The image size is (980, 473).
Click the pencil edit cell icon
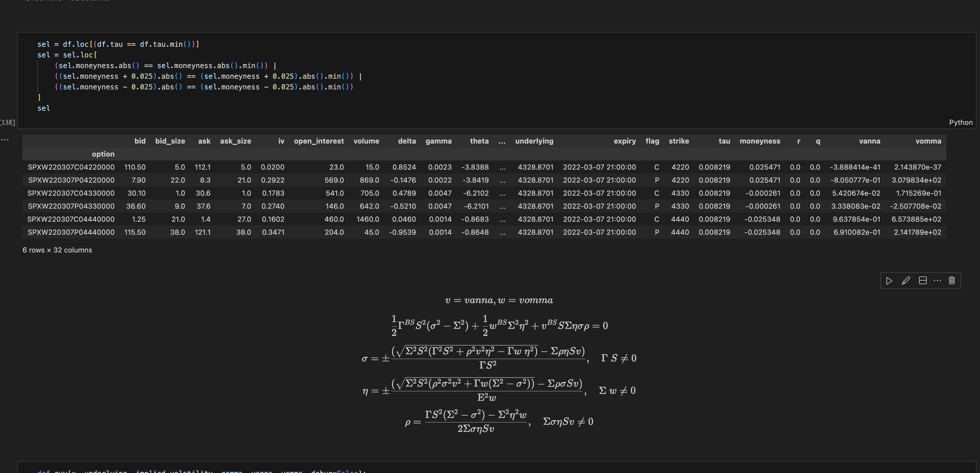click(x=906, y=281)
